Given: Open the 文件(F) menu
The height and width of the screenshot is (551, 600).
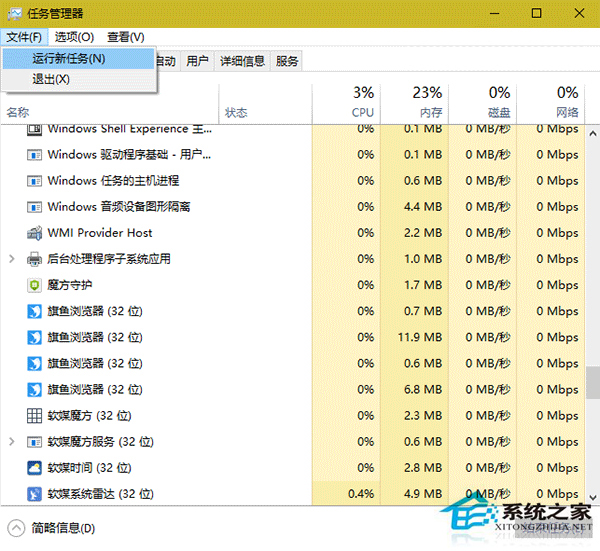Looking at the screenshot, I should (24, 37).
